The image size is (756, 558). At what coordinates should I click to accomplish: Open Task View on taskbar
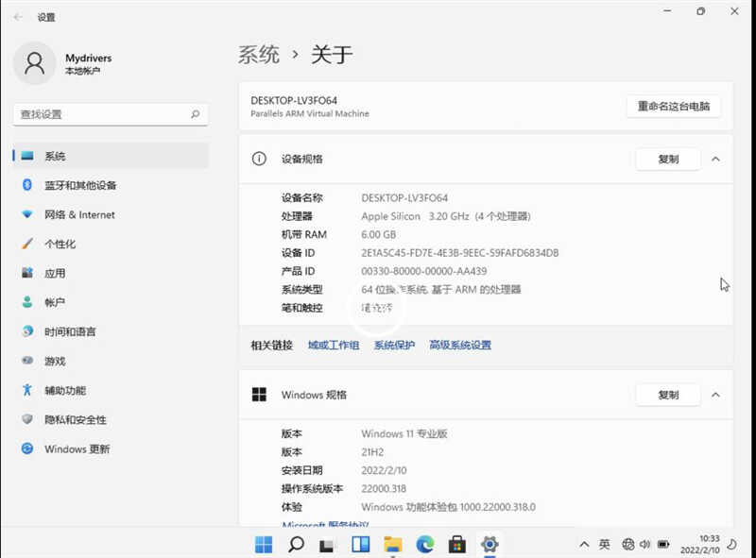click(327, 545)
